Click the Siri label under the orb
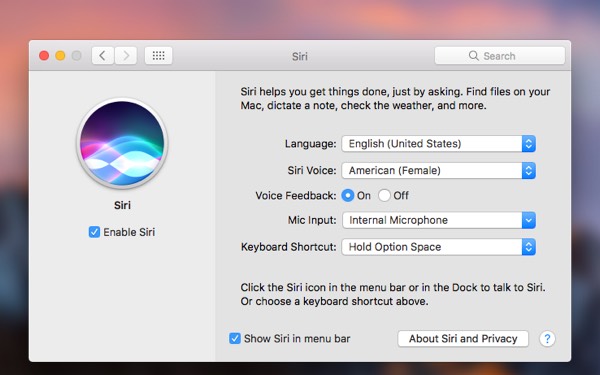 (x=122, y=205)
